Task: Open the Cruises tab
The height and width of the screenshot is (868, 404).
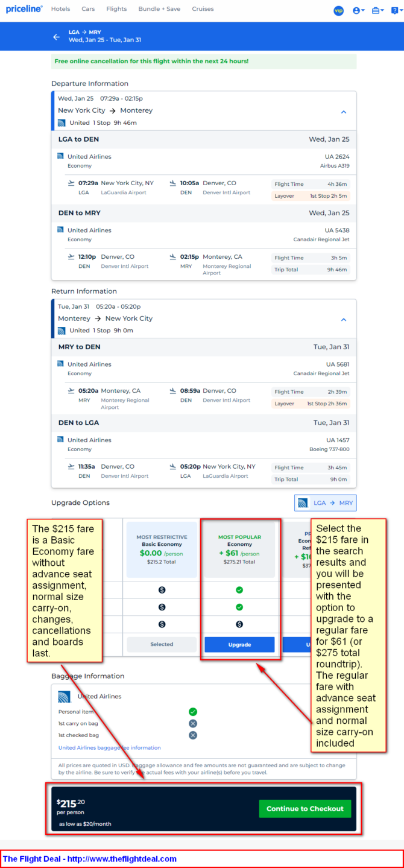Action: click(203, 9)
